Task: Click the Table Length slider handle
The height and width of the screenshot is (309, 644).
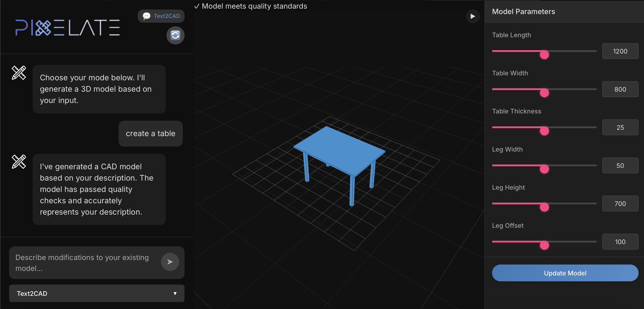Action: pos(544,54)
